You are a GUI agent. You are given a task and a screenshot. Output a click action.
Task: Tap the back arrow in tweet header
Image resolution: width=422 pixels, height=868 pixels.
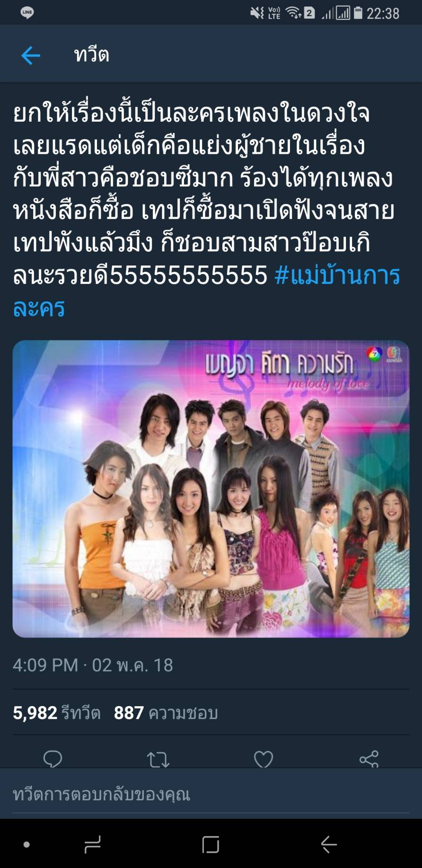(31, 55)
